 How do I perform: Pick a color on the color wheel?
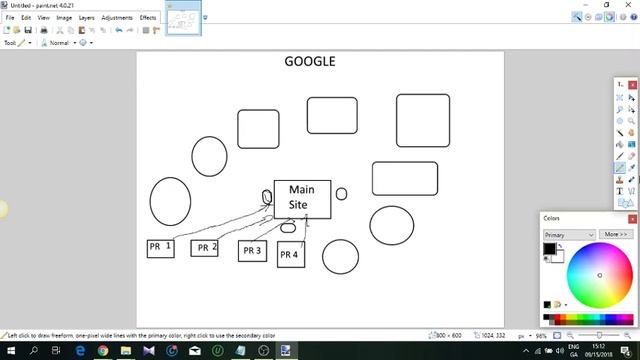click(600, 276)
